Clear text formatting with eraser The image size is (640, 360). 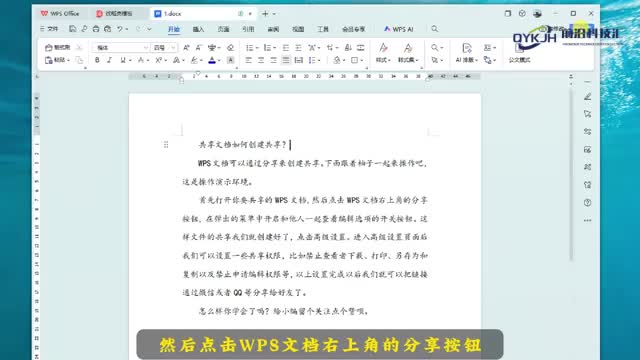pyautogui.click(x=231, y=48)
